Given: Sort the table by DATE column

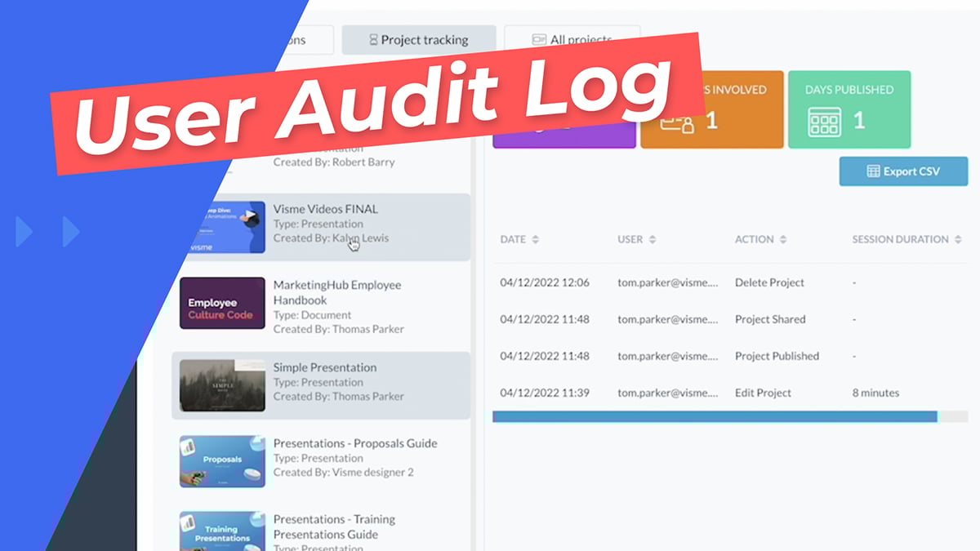Looking at the screenshot, I should [519, 239].
